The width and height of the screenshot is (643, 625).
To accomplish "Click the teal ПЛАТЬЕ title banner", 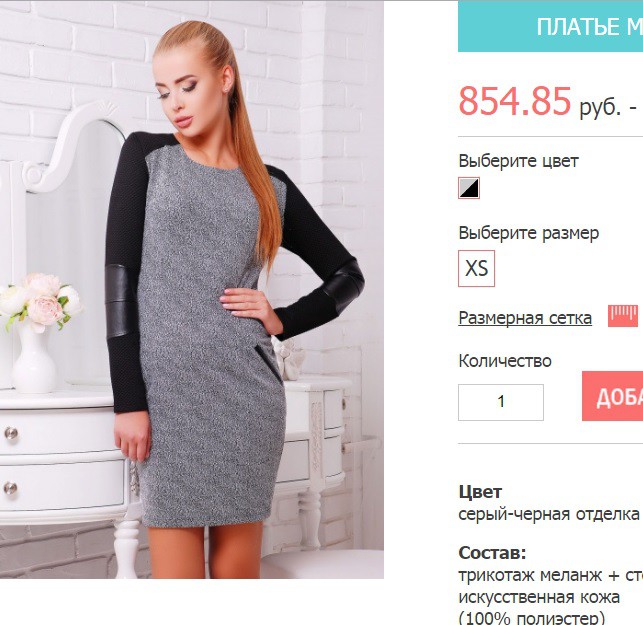I will point(550,26).
